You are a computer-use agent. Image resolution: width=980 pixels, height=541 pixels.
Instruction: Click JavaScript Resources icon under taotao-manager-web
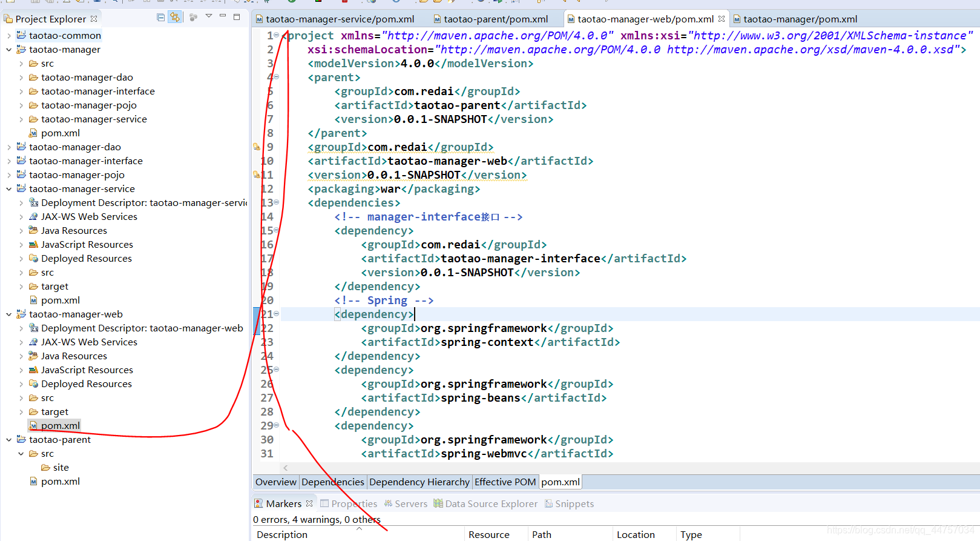tap(34, 370)
